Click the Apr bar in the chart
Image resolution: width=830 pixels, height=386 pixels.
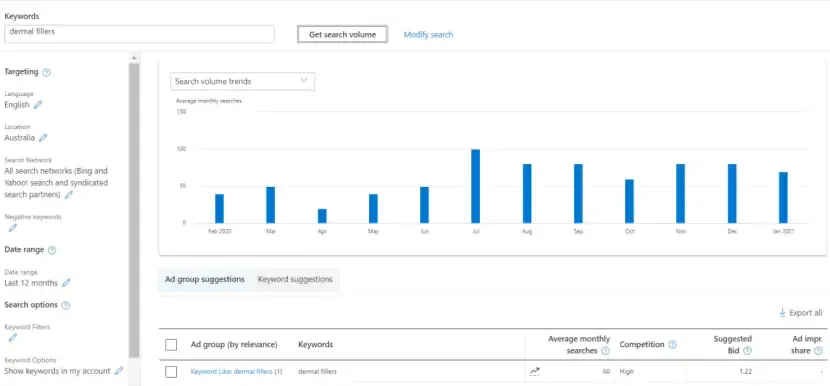[x=322, y=216]
